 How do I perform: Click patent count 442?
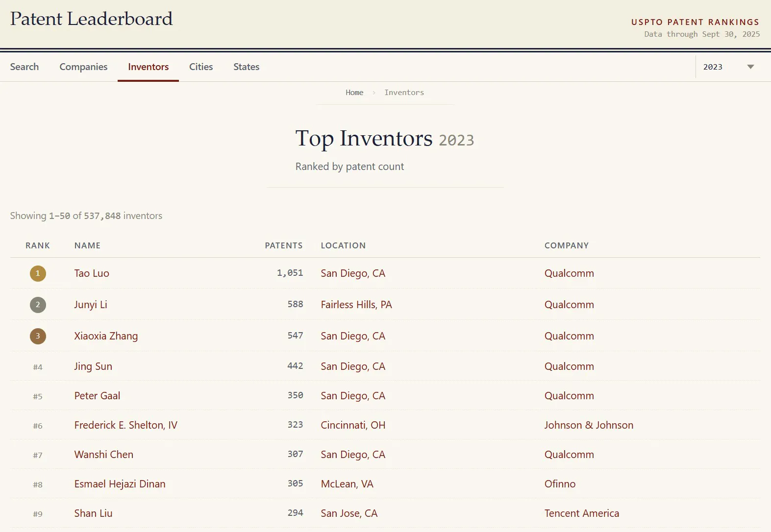296,366
